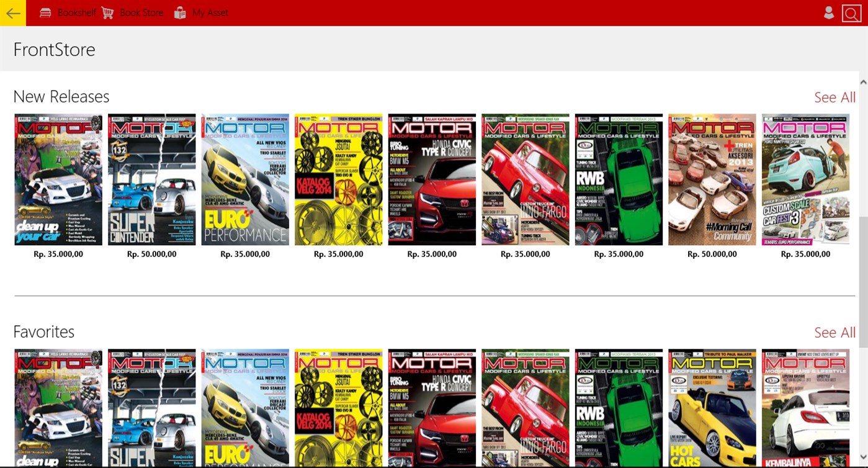The width and height of the screenshot is (868, 468).
Task: Click the vertical scrollbar thumb
Action: pos(863,282)
